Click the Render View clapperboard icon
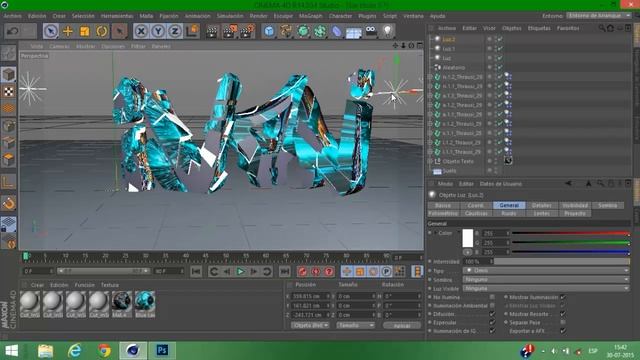 pos(212,31)
